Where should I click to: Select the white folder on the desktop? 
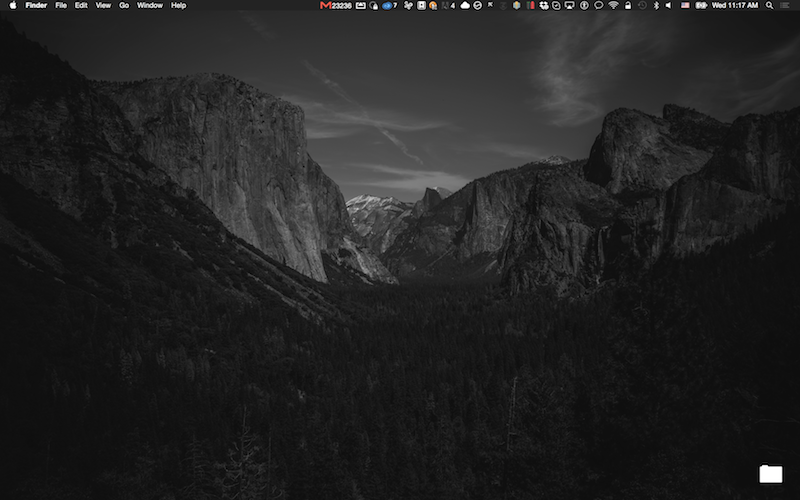pos(770,473)
